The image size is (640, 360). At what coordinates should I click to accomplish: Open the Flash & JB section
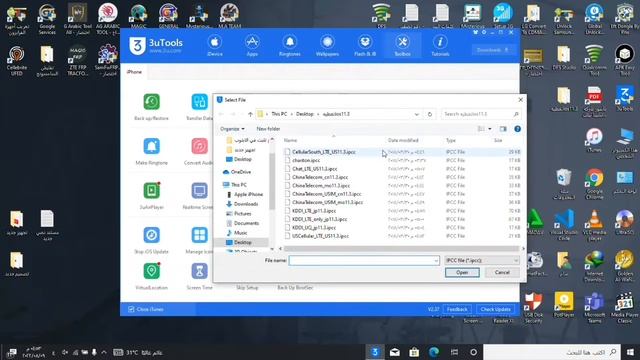365,45
